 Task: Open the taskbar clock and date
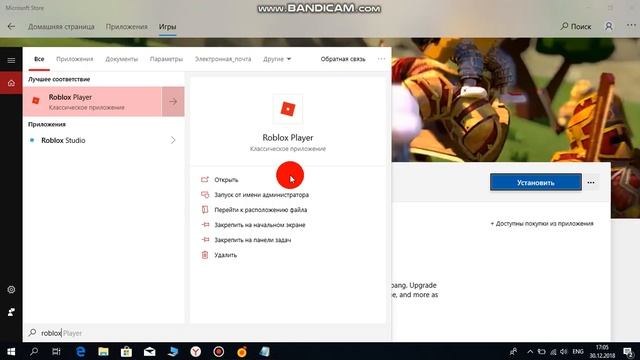[x=602, y=351]
